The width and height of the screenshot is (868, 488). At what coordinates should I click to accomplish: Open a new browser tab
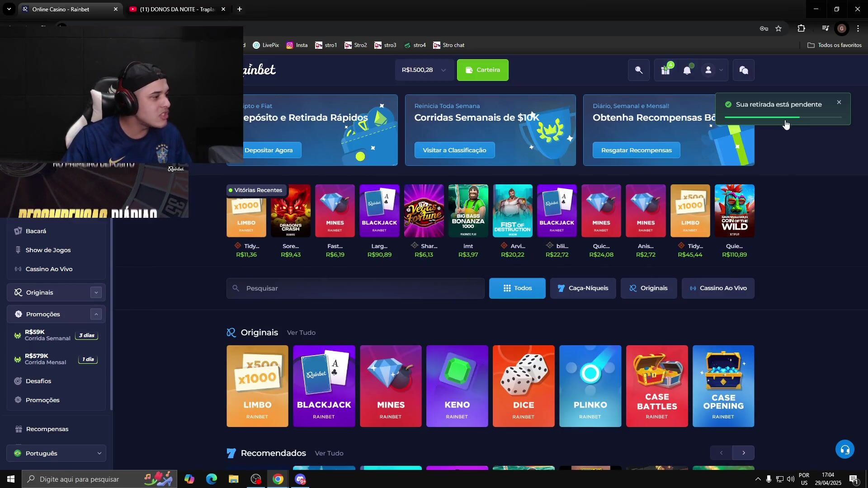point(240,9)
